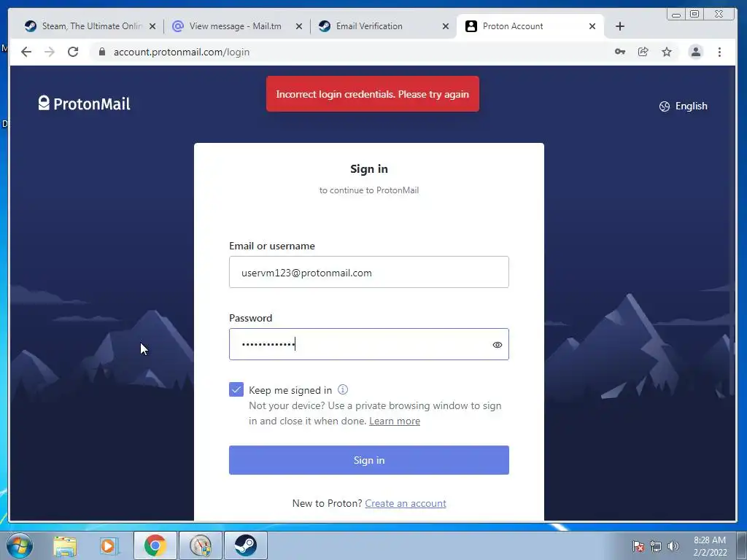Screen dimensions: 747x560
Task: Follow the Create an account link
Action: coord(406,503)
